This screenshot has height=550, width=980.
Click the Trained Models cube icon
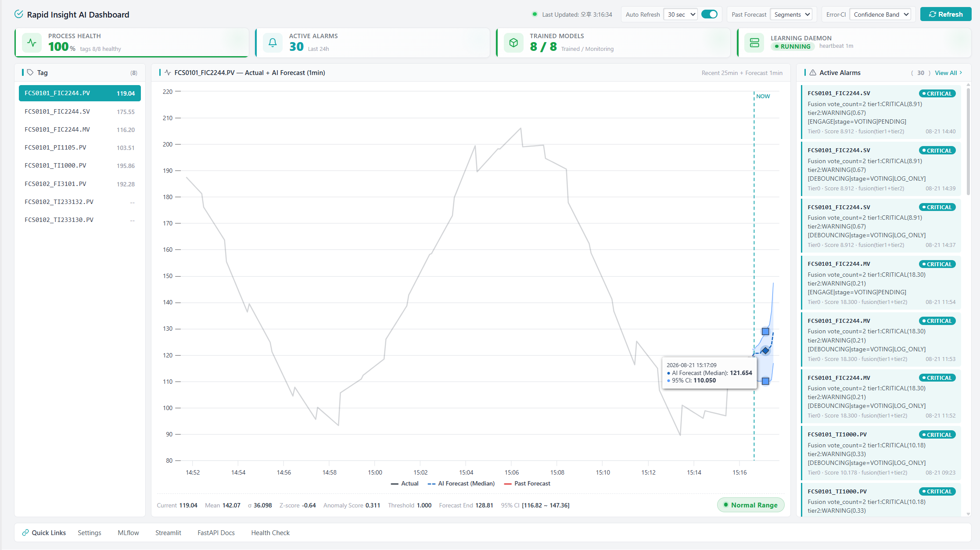pyautogui.click(x=513, y=43)
